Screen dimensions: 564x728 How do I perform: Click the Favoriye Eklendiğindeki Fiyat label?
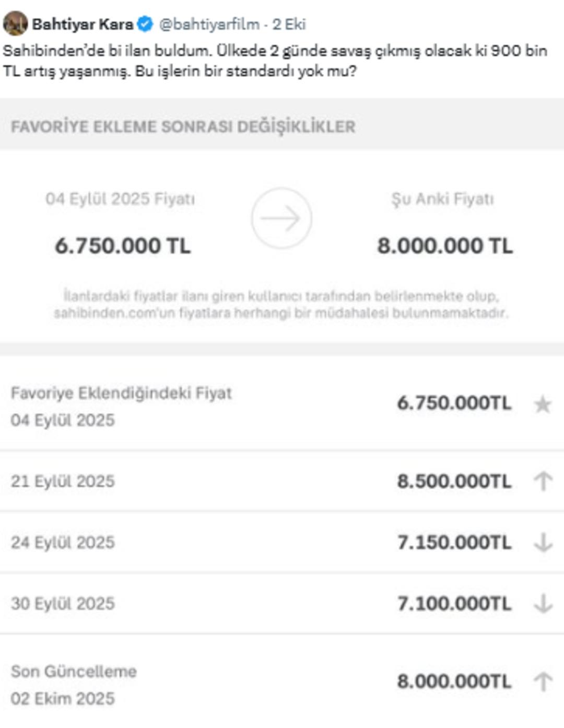click(x=121, y=393)
